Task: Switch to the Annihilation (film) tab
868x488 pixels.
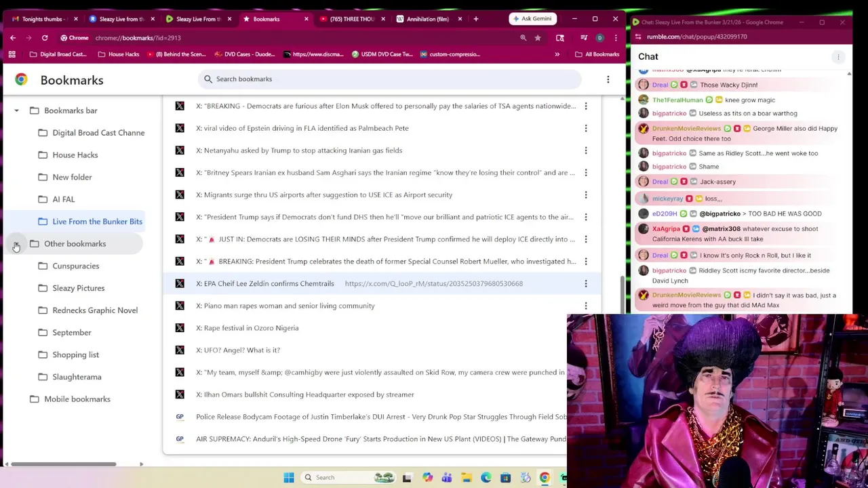Action: pos(427,19)
